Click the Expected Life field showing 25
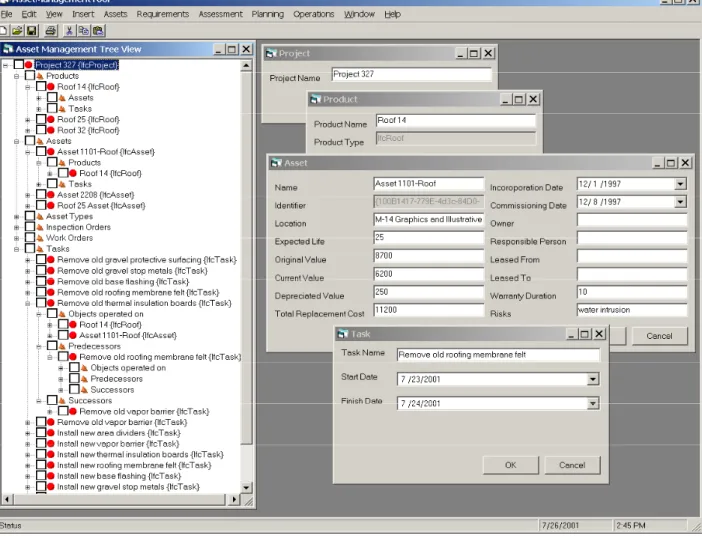702x536 pixels. coord(428,237)
